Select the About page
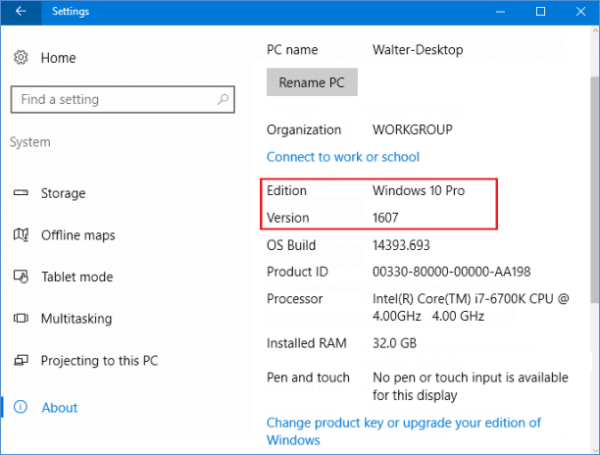Screen dimensions: 600x455 coord(59,408)
